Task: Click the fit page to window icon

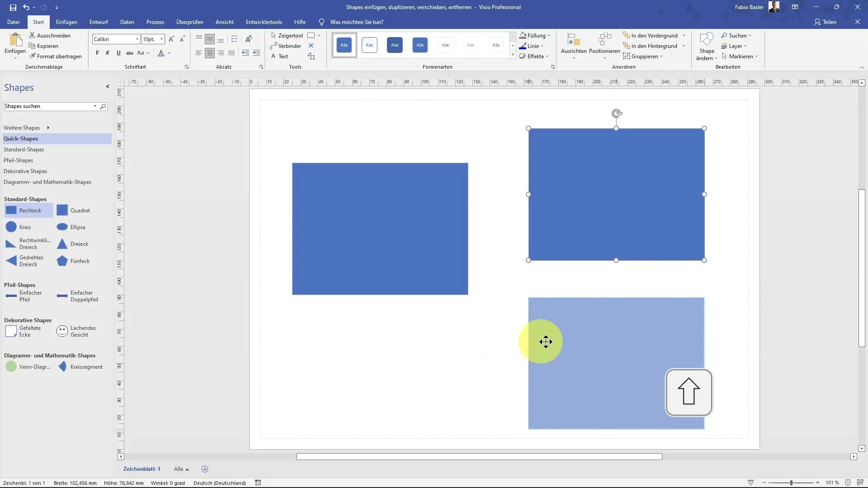Action: [848, 483]
